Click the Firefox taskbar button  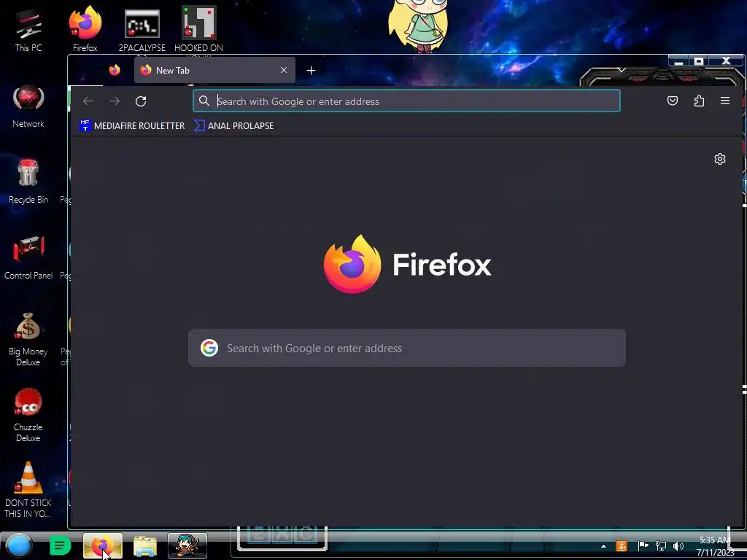pyautogui.click(x=102, y=545)
